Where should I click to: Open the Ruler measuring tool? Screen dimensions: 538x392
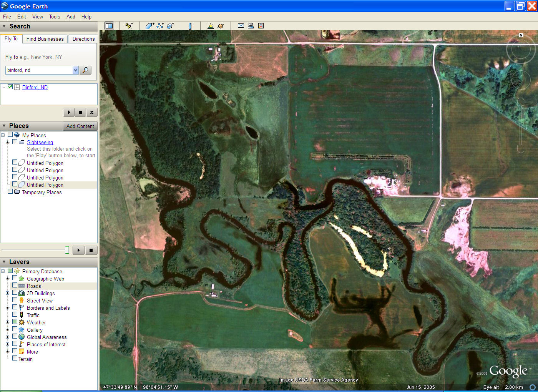[x=190, y=26]
